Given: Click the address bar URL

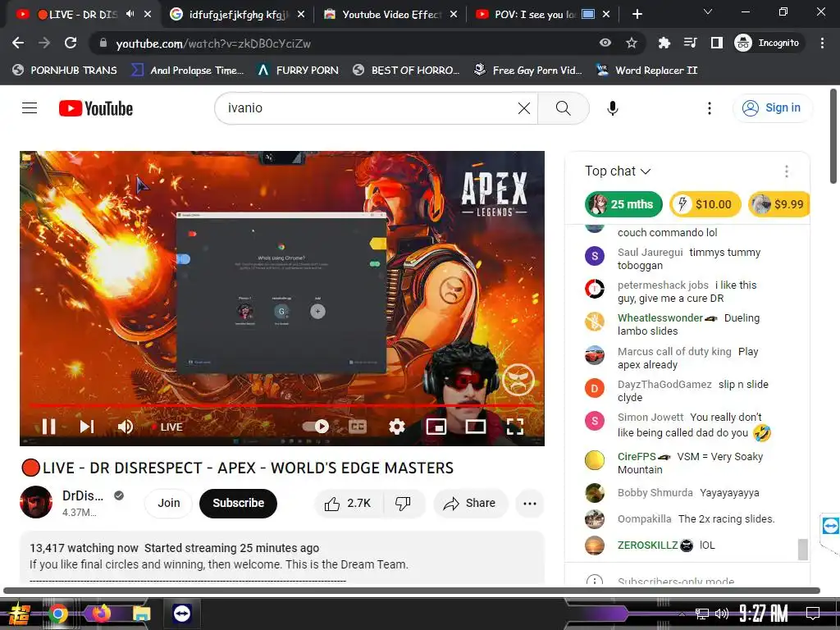Looking at the screenshot, I should 213,43.
